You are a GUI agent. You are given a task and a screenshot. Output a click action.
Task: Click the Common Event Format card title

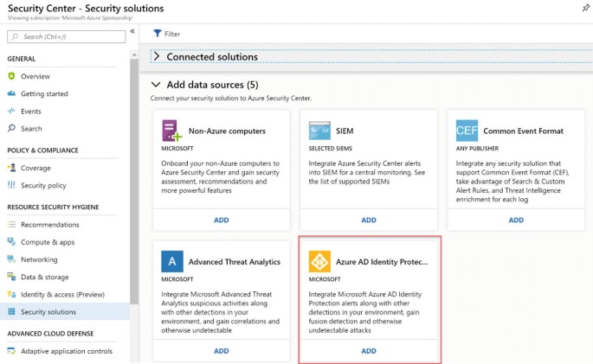coord(523,131)
